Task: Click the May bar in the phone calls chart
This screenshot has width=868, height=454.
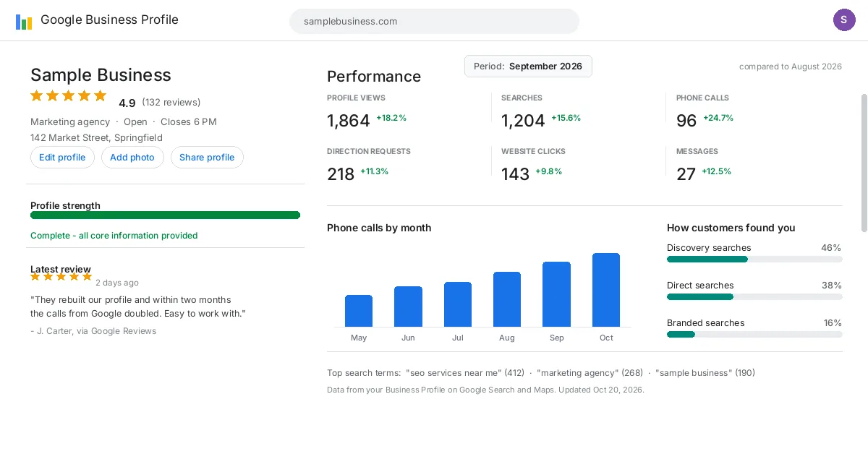Action: (359, 311)
